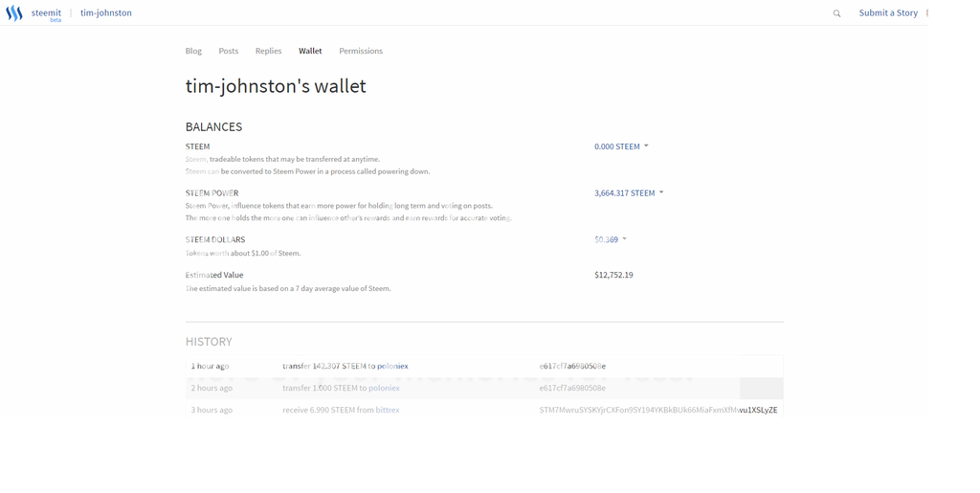This screenshot has height=493, width=980.
Task: Click the memo of the bittrex transaction
Action: click(x=657, y=410)
